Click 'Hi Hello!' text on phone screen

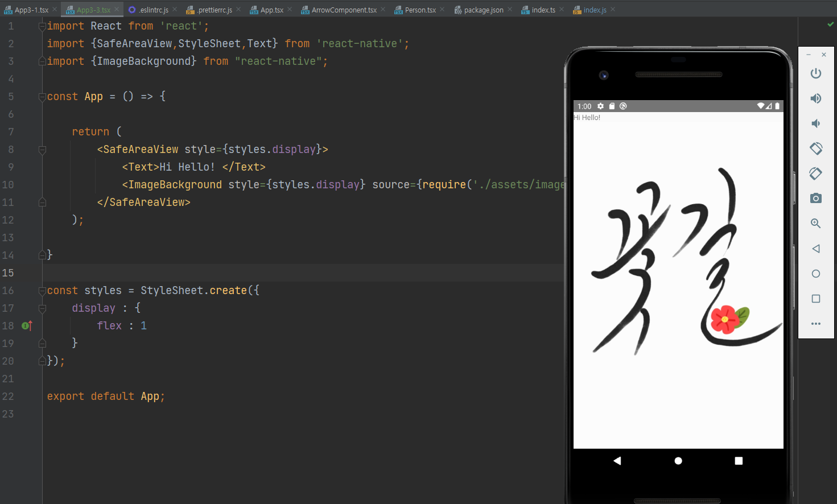point(587,118)
